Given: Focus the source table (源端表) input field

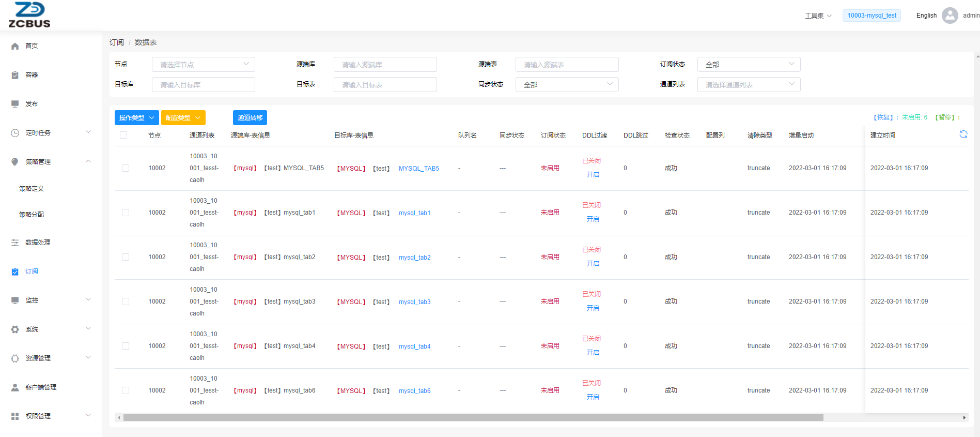Looking at the screenshot, I should tap(567, 65).
